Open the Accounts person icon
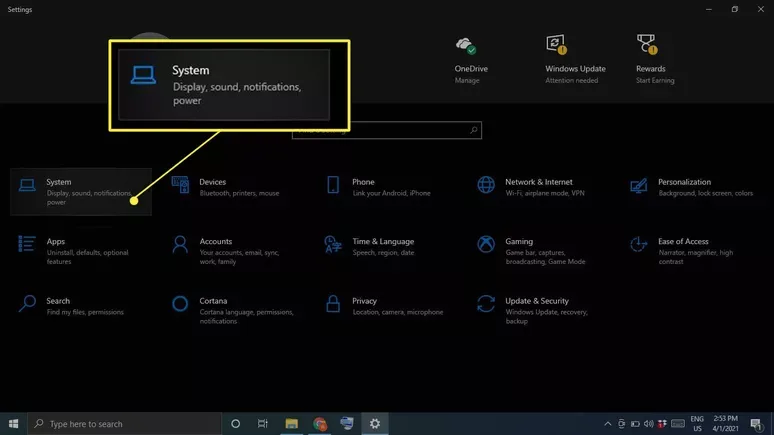Screen dimensions: 774x435 tap(180, 244)
